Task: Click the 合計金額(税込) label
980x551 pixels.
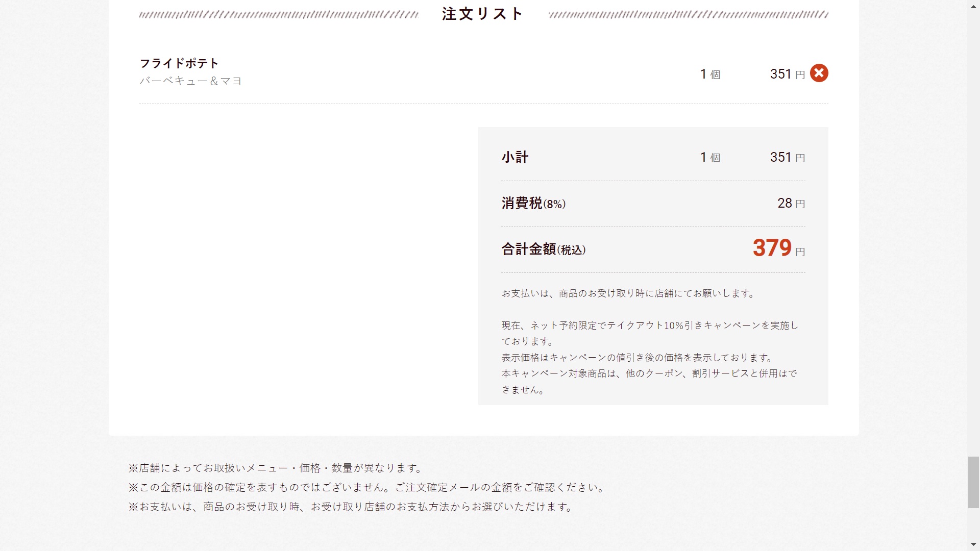Action: 544,249
